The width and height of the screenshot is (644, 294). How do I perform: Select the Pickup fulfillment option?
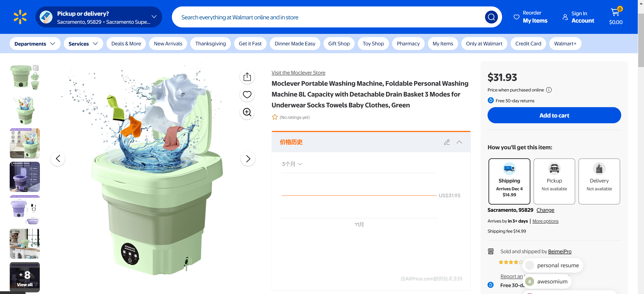coord(554,181)
